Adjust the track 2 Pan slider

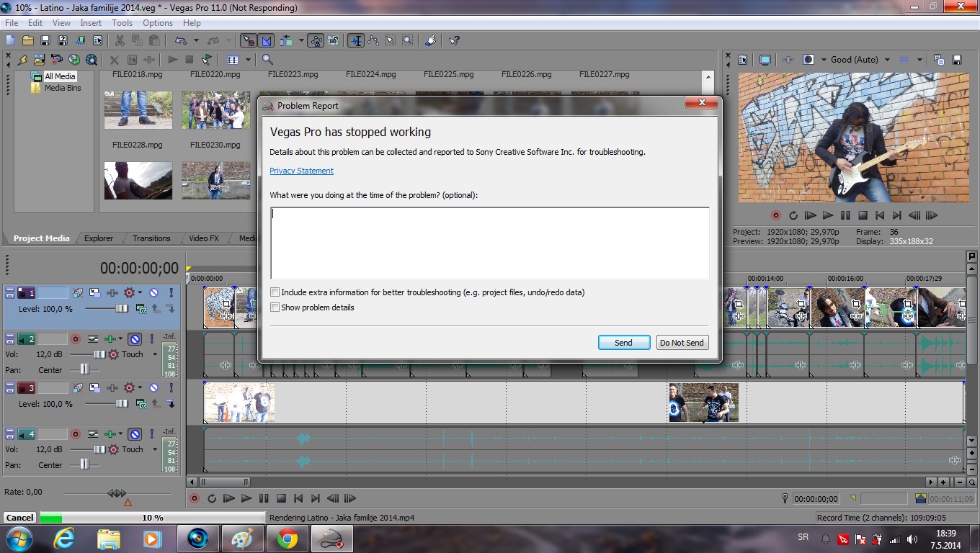85,369
